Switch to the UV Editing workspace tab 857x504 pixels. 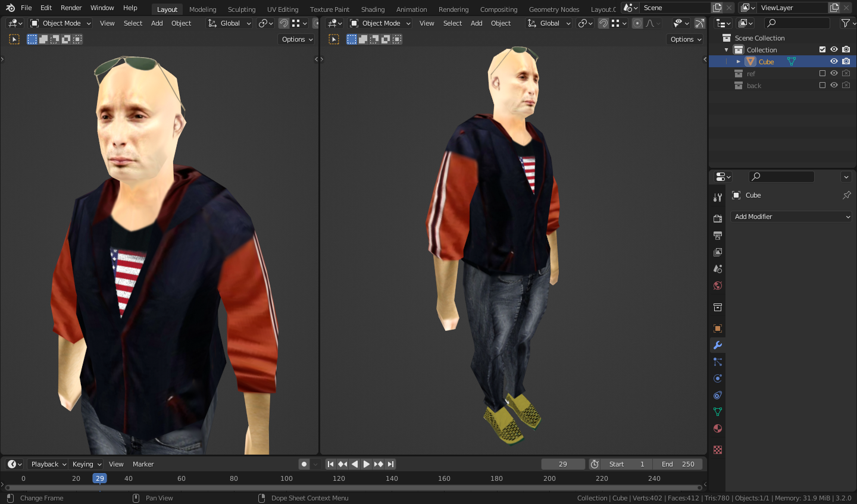(x=283, y=9)
